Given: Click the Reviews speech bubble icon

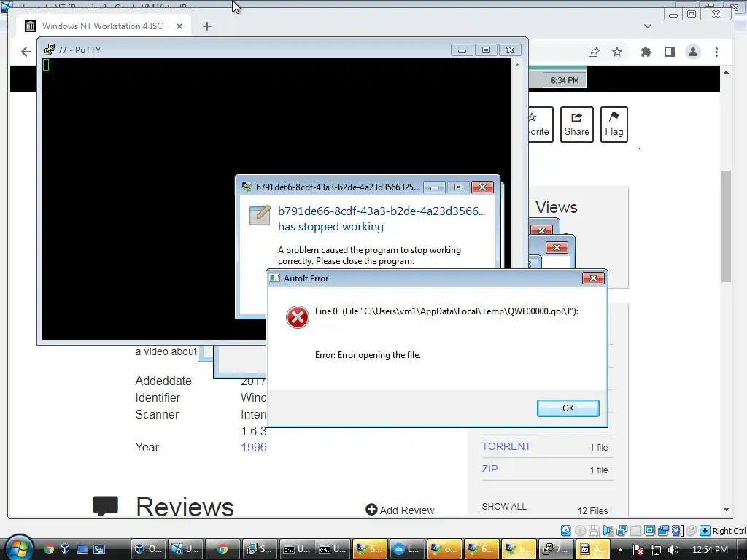Looking at the screenshot, I should [105, 506].
